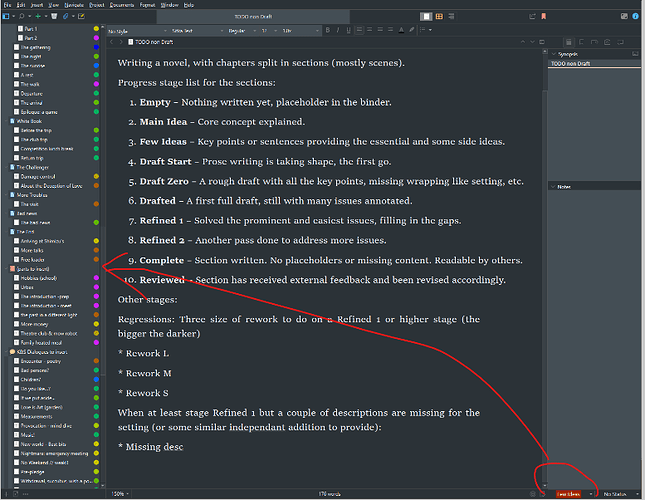The width and height of the screenshot is (645, 500).
Task: Apply italic formatting
Action: point(338,30)
